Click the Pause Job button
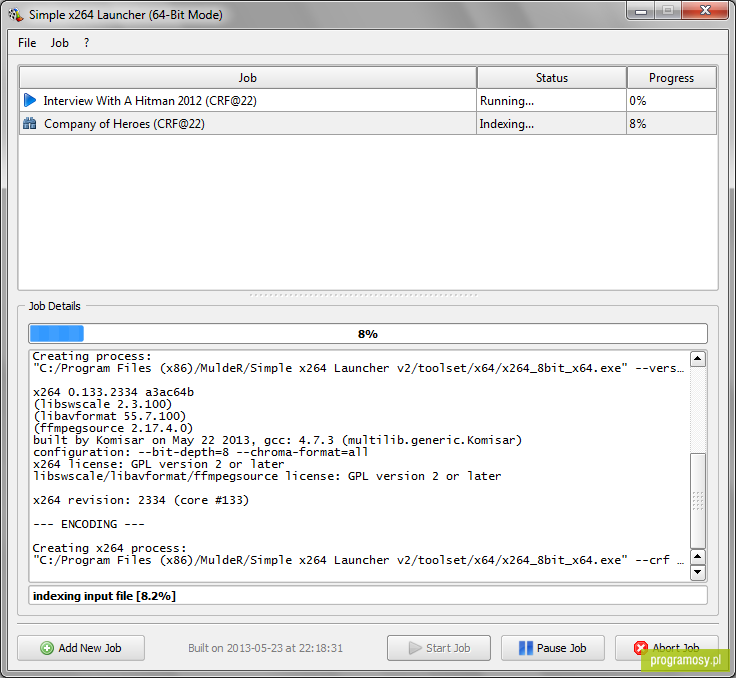 click(552, 648)
